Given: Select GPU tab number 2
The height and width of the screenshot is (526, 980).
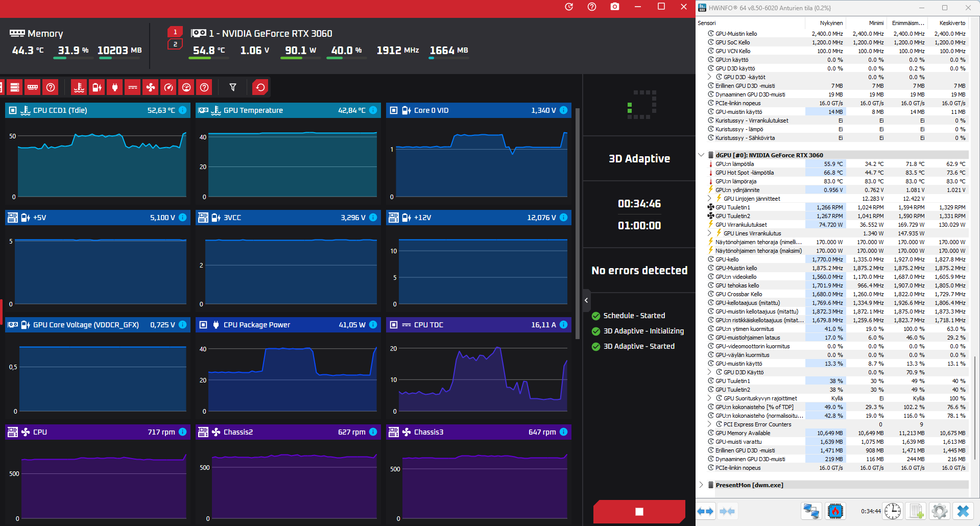Looking at the screenshot, I should click(x=175, y=44).
